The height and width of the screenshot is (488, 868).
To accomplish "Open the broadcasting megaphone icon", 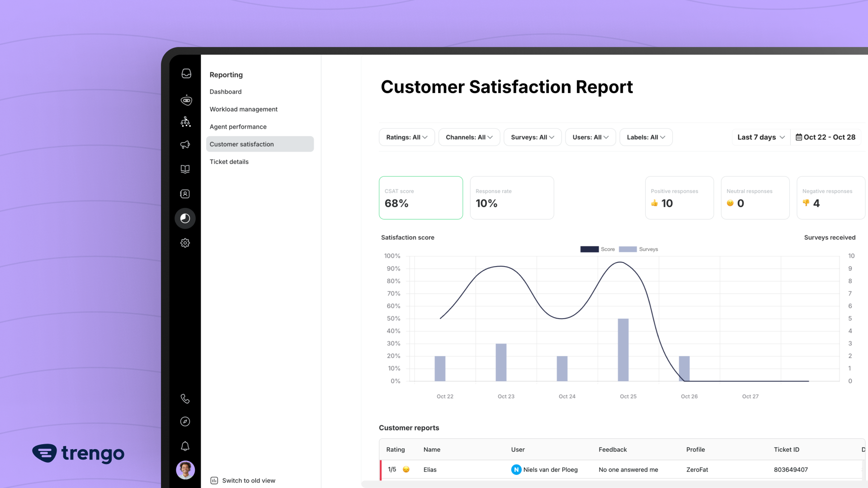I will click(x=185, y=145).
